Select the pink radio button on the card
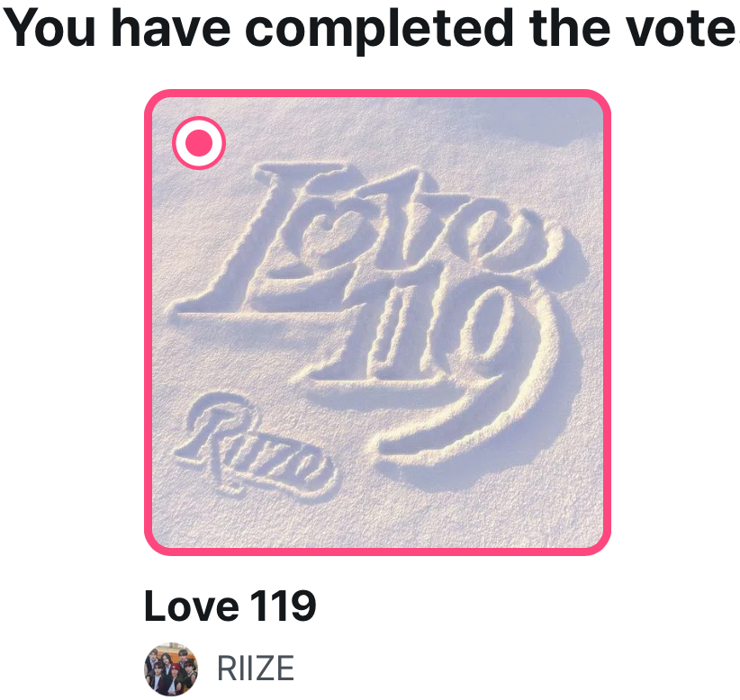The height and width of the screenshot is (700, 740). coord(199,142)
